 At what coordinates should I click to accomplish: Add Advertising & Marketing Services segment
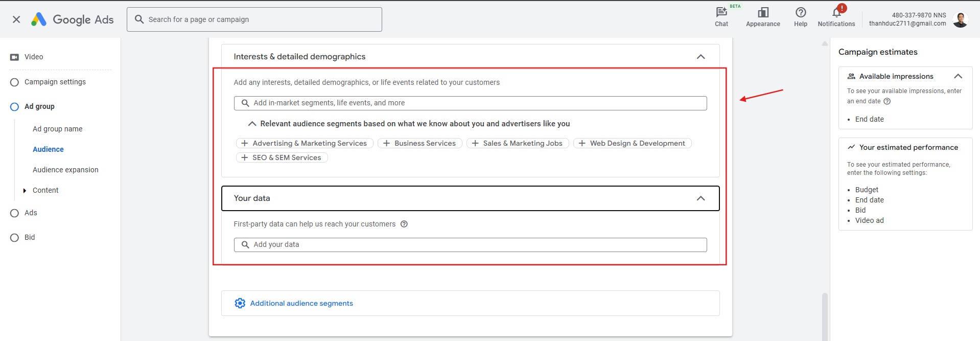click(x=305, y=144)
